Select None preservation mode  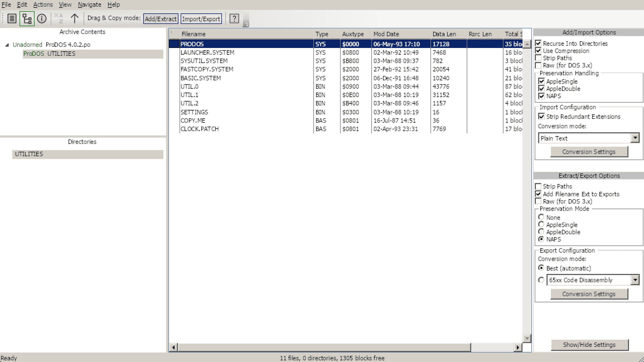[541, 217]
